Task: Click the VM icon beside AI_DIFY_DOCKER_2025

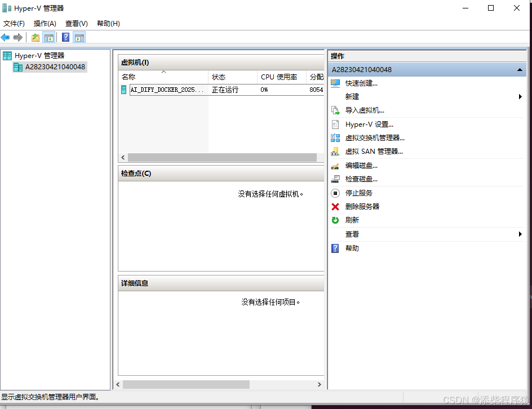Action: click(x=124, y=90)
